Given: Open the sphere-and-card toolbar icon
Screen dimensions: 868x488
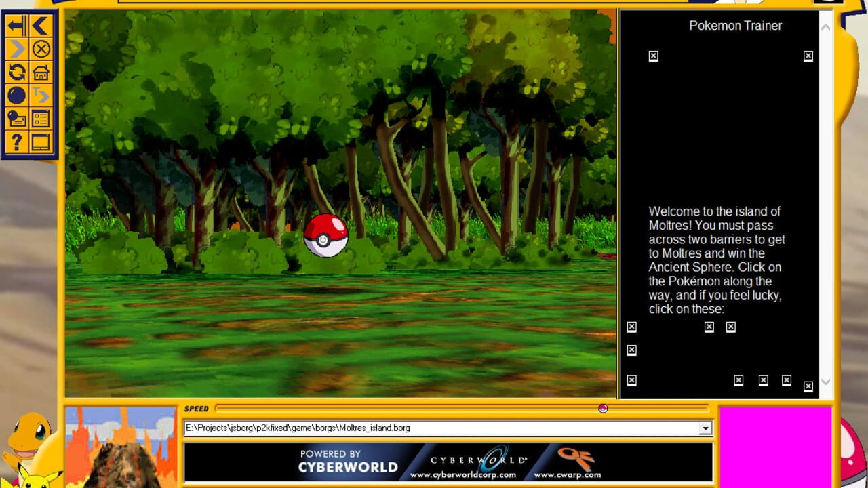Looking at the screenshot, I should tap(17, 119).
